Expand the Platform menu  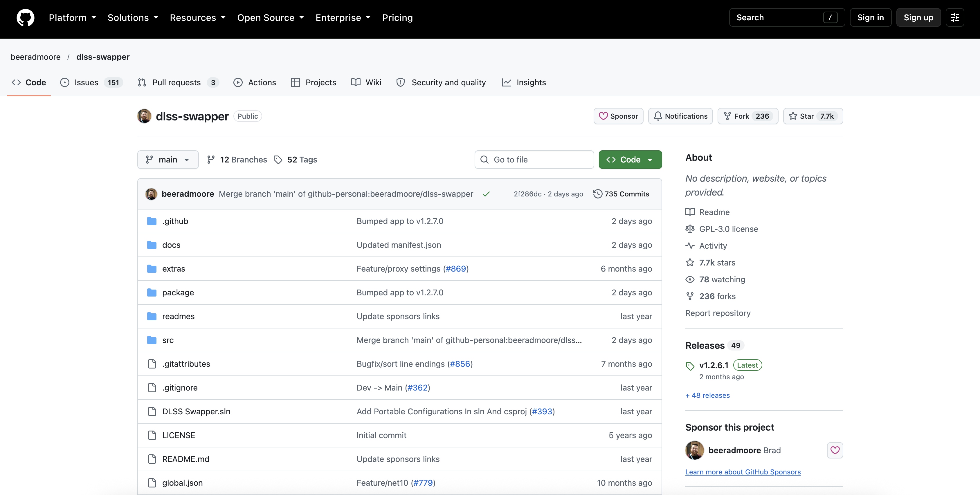tap(72, 17)
